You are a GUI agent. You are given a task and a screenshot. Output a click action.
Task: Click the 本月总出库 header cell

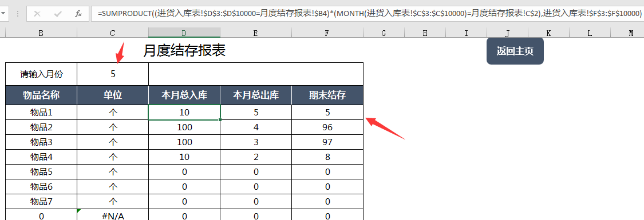[x=256, y=95]
